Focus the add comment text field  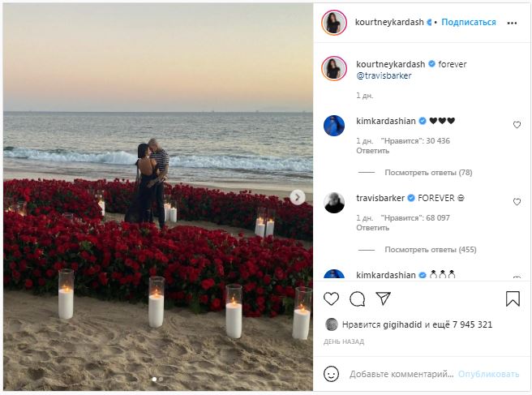401,374
